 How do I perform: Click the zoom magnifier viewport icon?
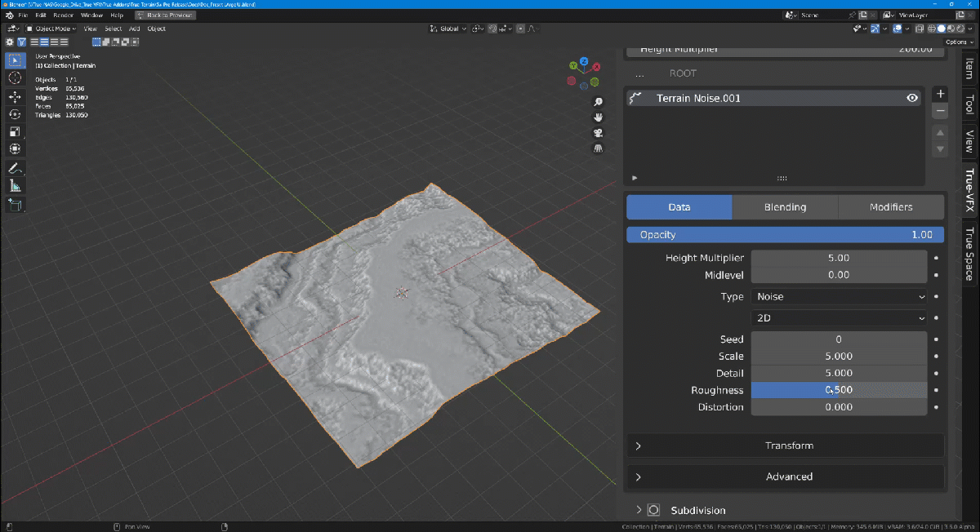coord(598,102)
